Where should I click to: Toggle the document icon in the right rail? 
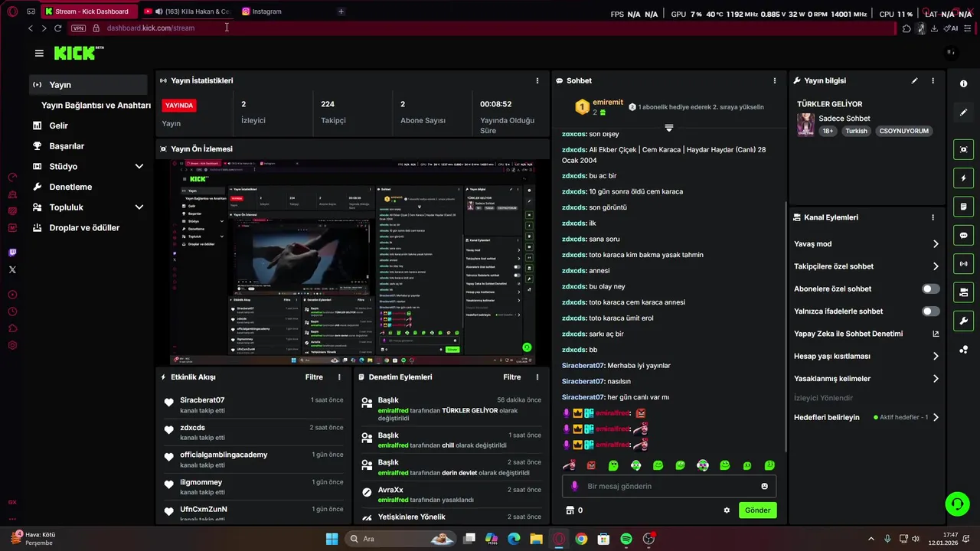964,207
